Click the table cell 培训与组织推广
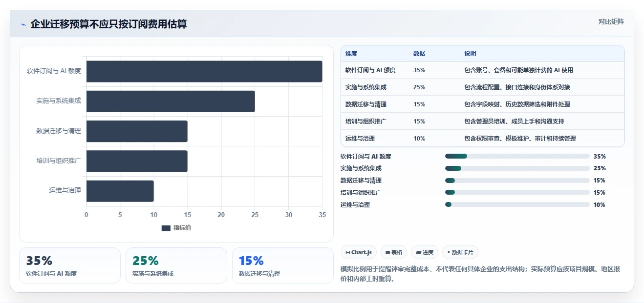 point(365,121)
